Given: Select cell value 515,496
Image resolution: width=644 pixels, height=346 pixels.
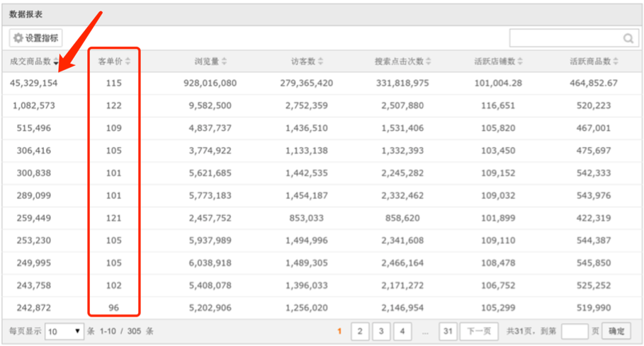Looking at the screenshot, I should (34, 128).
